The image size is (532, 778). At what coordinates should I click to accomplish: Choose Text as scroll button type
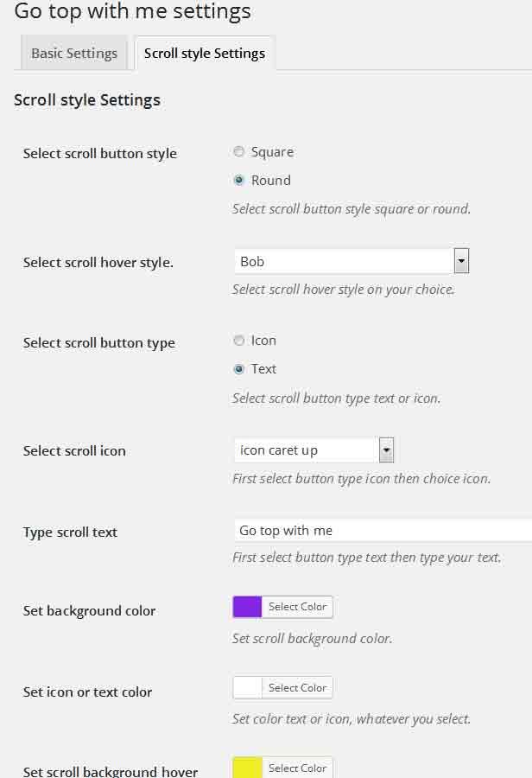pos(239,369)
